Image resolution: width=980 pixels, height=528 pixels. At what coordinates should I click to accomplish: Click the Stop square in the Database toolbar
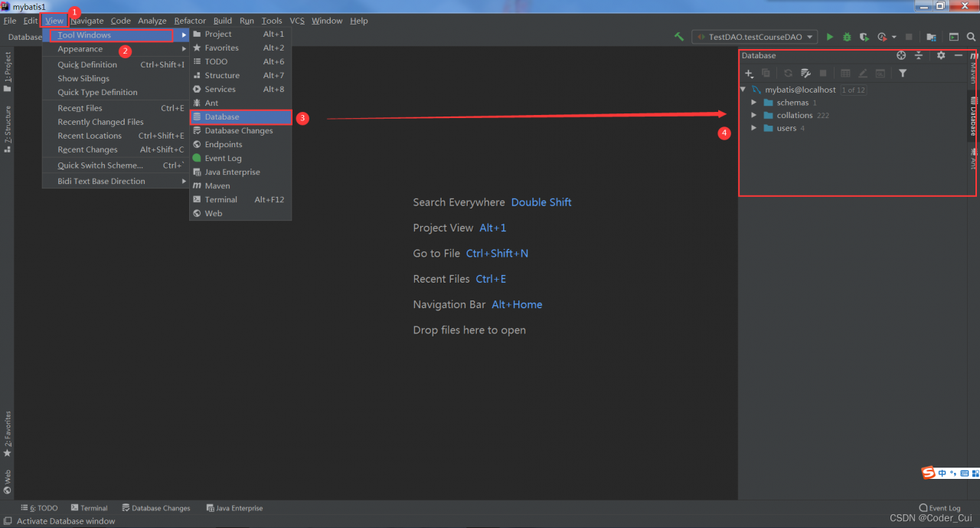(823, 74)
